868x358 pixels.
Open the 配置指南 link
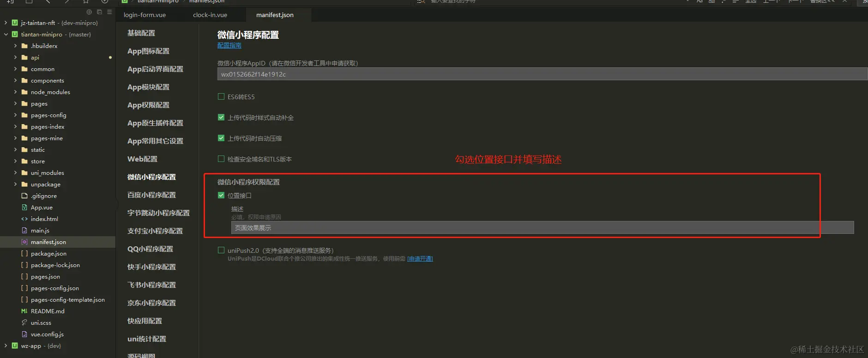(229, 45)
